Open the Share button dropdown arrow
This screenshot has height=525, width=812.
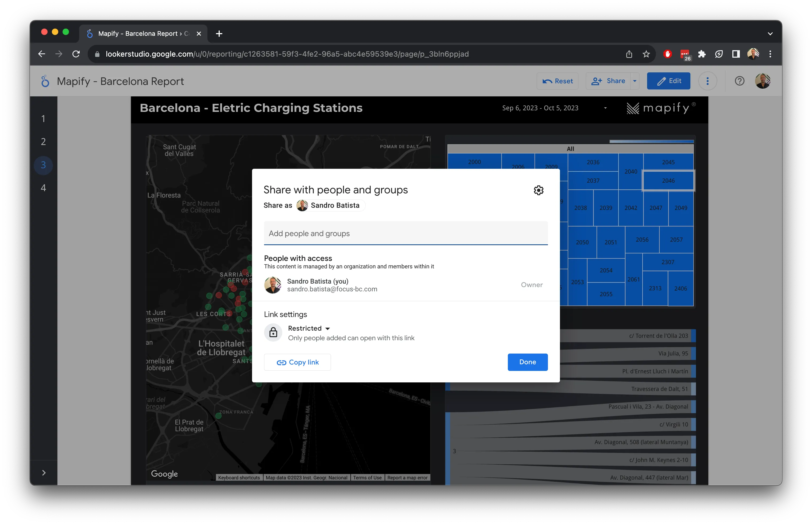point(635,81)
